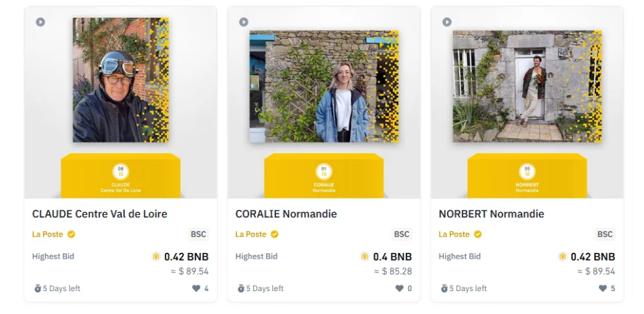Screen dimensions: 644x314
Task: Open La Poste creator link on CLAUDE card
Action: [x=47, y=234]
